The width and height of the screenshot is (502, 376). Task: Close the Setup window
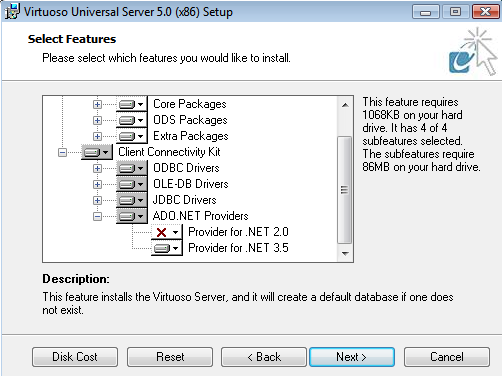click(486, 12)
